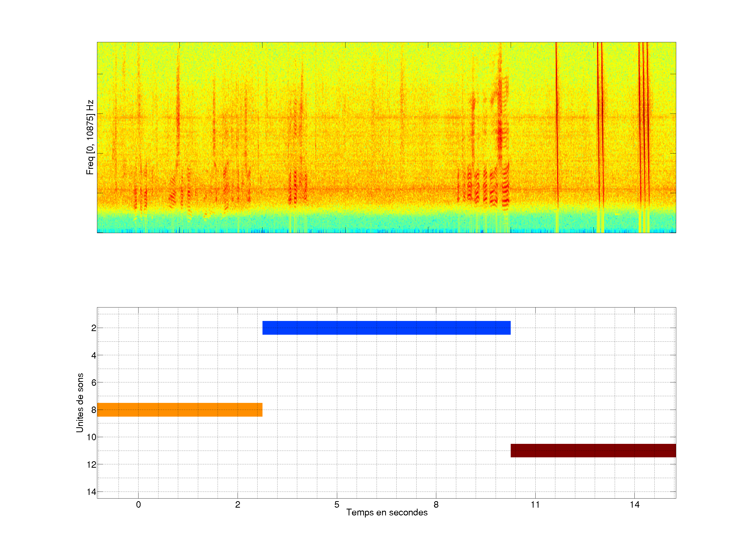Click the x-axis tick label 5

click(x=337, y=505)
